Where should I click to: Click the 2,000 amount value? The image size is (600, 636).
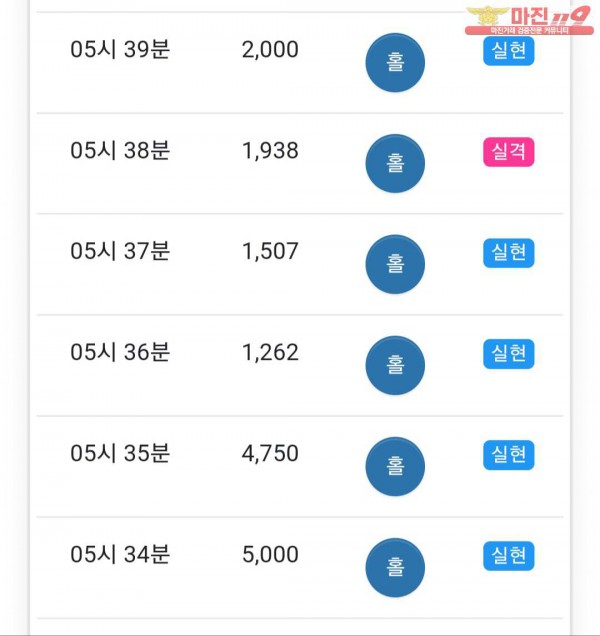270,50
